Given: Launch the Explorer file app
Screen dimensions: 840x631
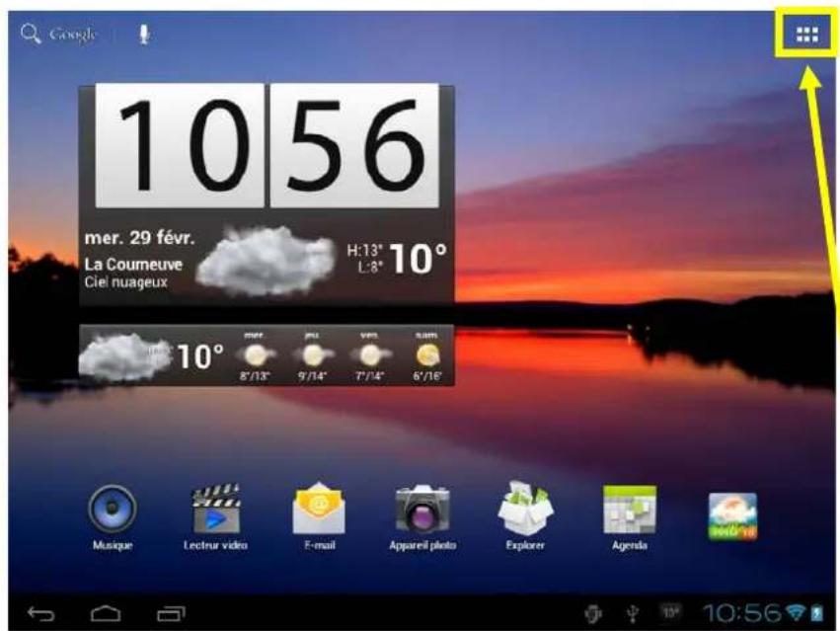Looking at the screenshot, I should click(x=525, y=516).
